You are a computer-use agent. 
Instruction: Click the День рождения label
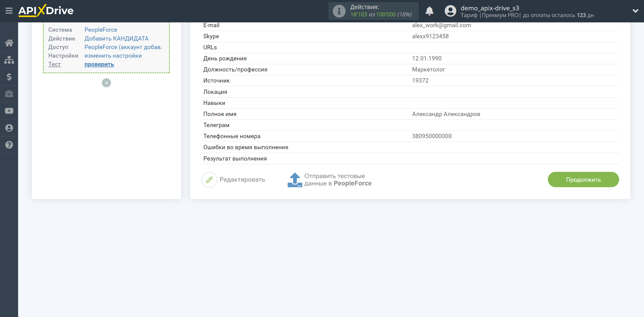(x=225, y=58)
